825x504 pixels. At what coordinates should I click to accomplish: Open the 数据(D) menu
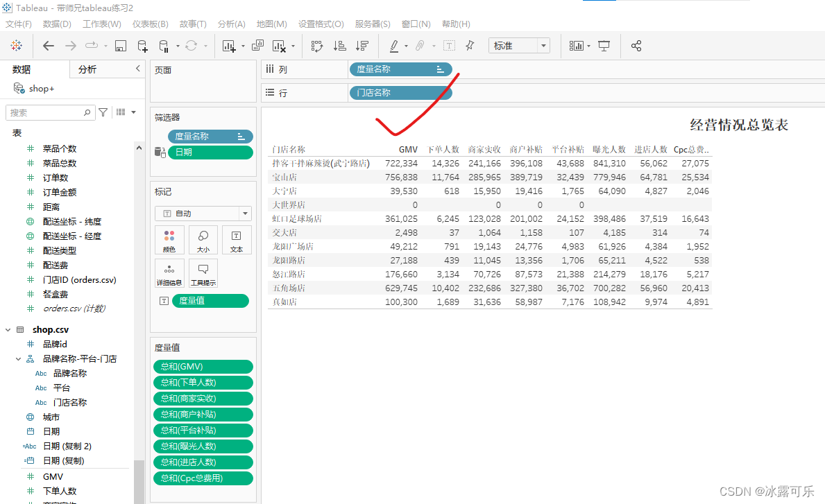pos(57,24)
